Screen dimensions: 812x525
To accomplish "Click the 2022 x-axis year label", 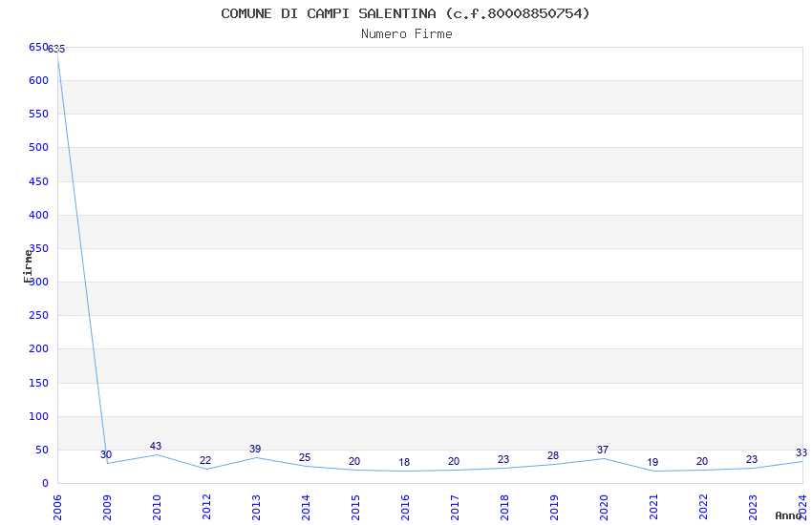I will (x=703, y=507).
